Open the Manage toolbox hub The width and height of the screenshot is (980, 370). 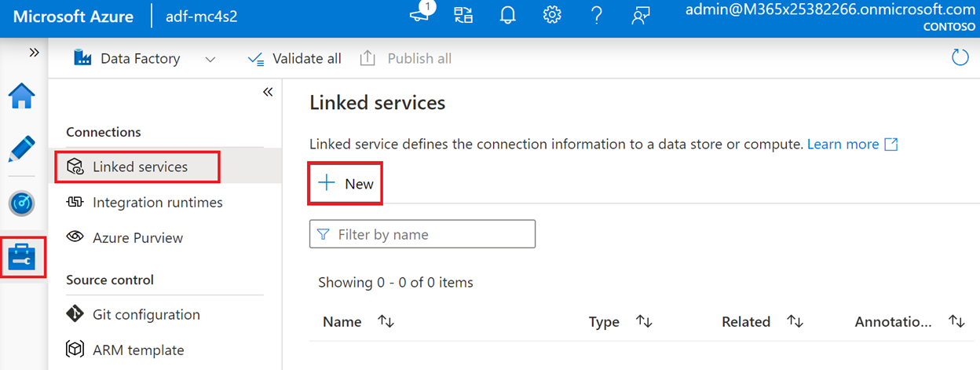click(21, 257)
